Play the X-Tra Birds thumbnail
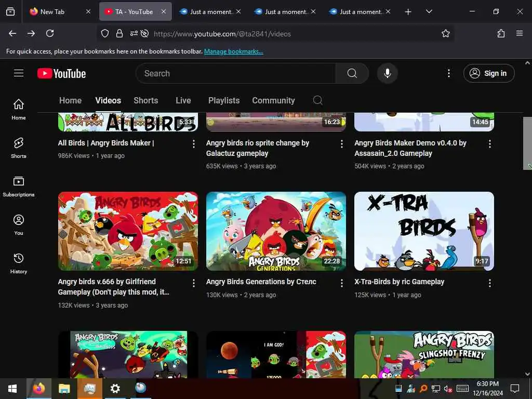This screenshot has height=399, width=532. (x=424, y=231)
